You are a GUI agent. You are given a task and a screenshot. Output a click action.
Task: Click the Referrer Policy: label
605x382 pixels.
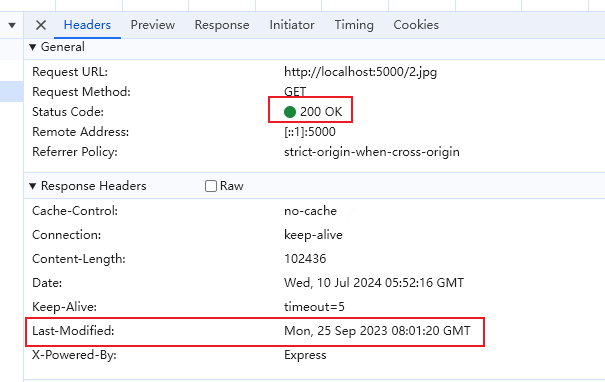click(x=75, y=152)
